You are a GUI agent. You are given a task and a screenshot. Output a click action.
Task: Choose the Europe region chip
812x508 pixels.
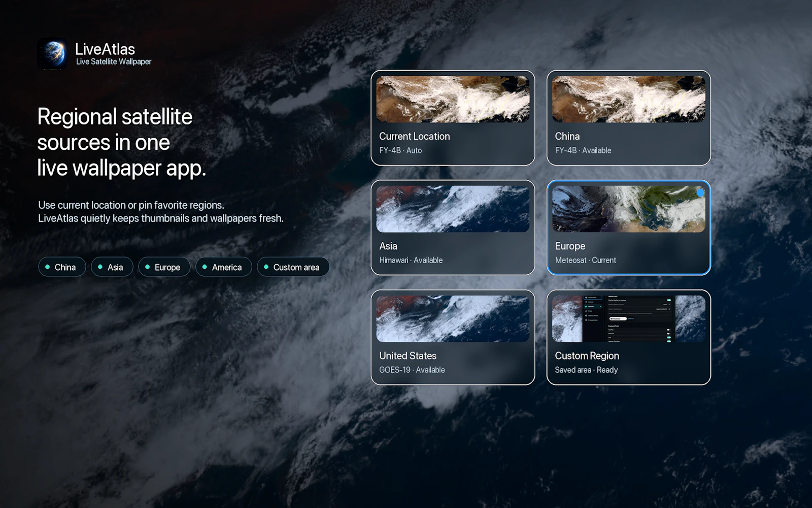164,267
